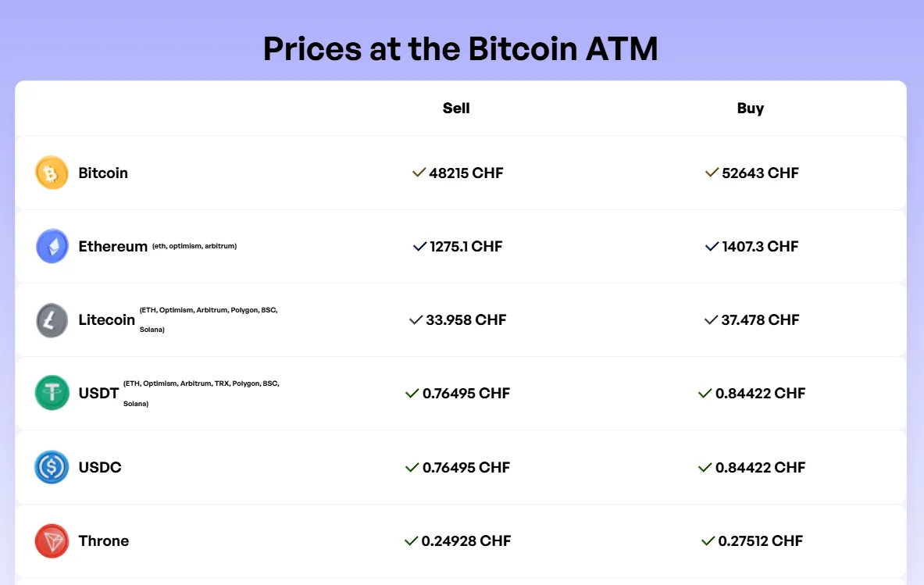
Task: Click the checkmark beside Bitcoin sell price
Action: point(419,173)
